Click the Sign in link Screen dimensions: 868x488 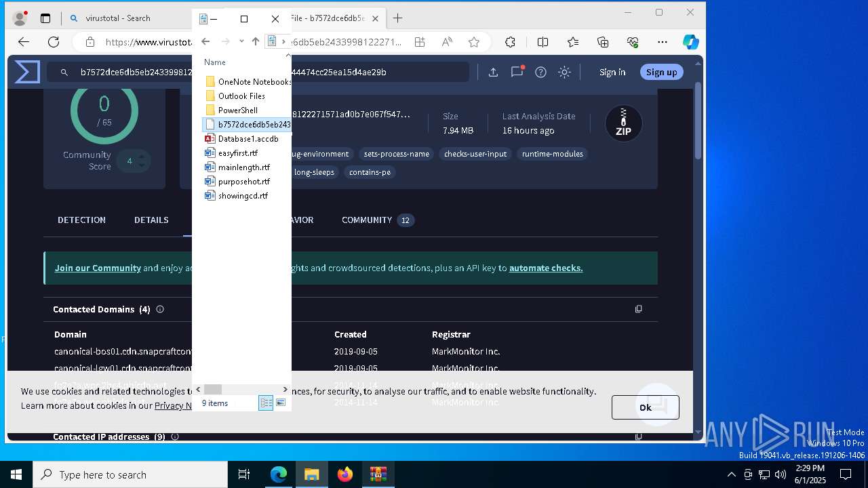[x=612, y=72]
